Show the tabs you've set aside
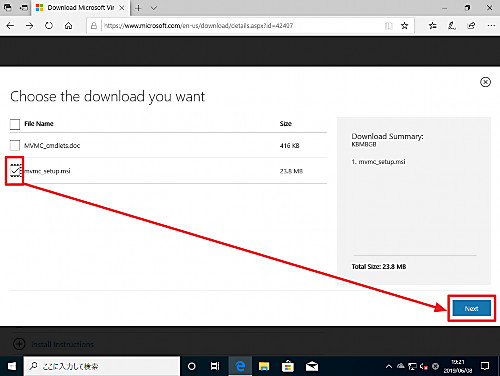The width and height of the screenshot is (500, 376). 8,7
